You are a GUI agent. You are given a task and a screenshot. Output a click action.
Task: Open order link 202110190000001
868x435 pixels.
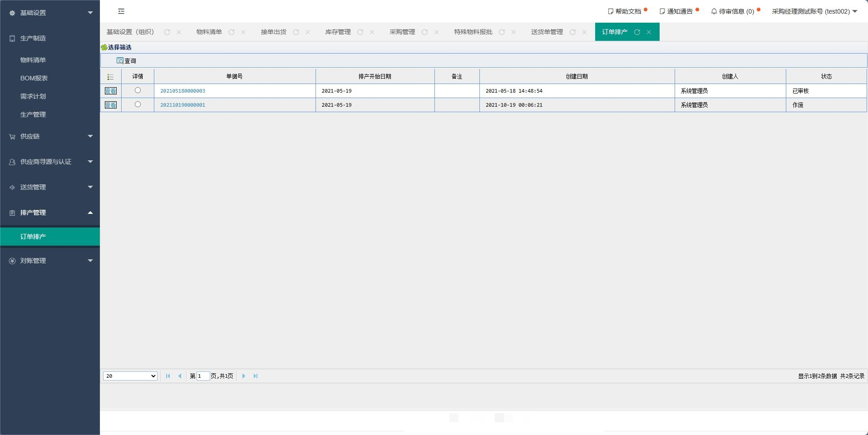(182, 105)
